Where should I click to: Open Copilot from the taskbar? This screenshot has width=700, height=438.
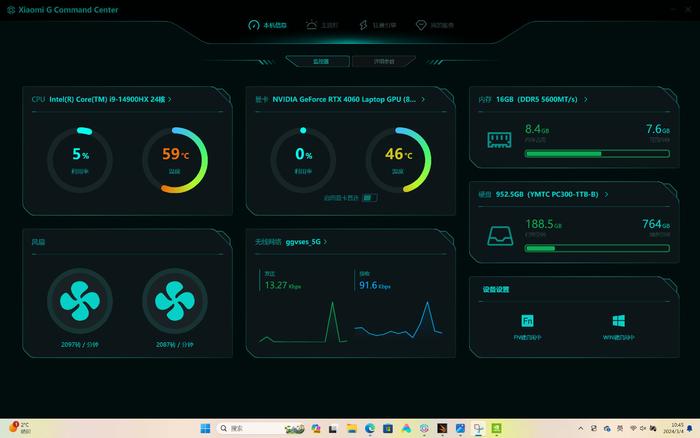[x=316, y=429]
